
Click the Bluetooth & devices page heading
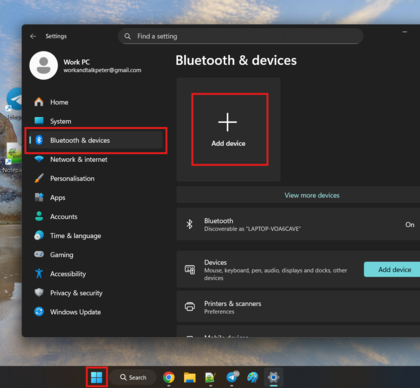click(x=236, y=60)
